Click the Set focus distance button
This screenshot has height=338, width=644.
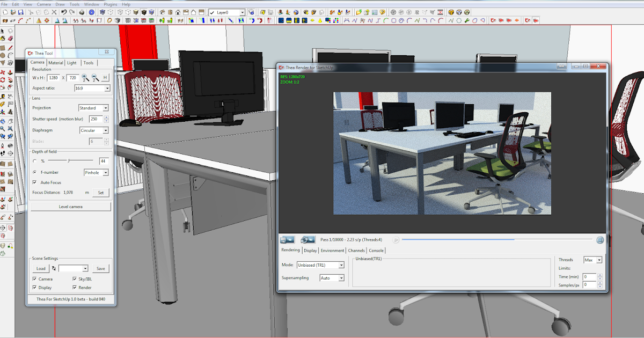100,192
